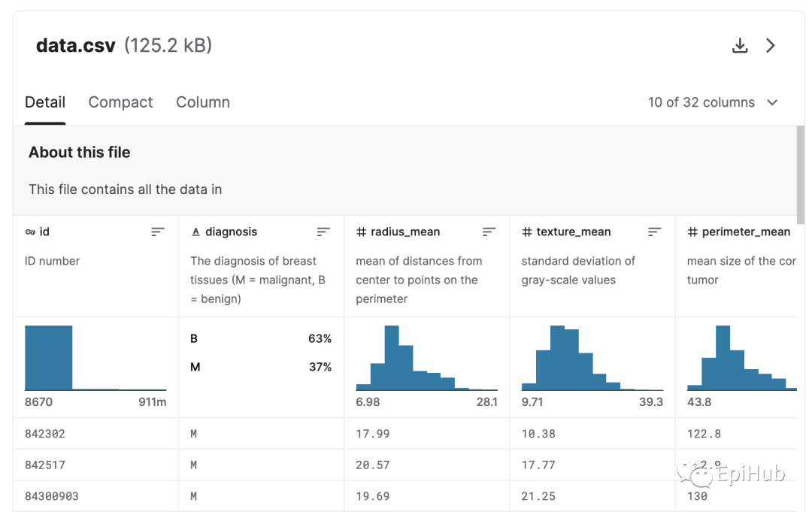Click the text-type icon beside diagnosis
The height and width of the screenshot is (512, 812).
point(195,232)
